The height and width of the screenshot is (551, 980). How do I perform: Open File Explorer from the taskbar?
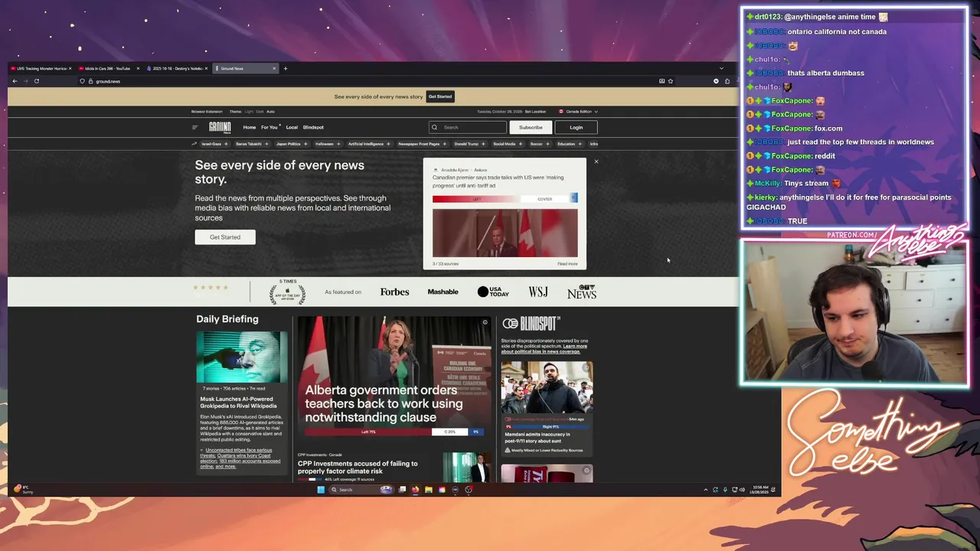pos(429,490)
